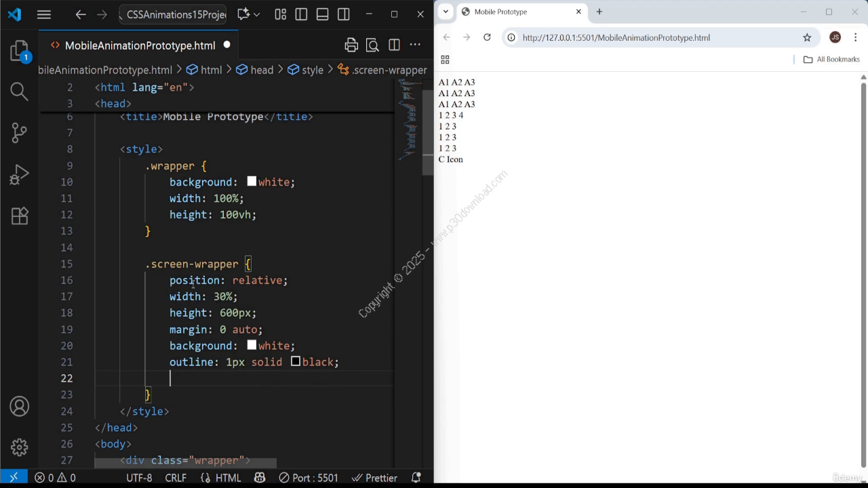Bookmark this page with the star icon
Image resolution: width=868 pixels, height=488 pixels.
click(807, 37)
